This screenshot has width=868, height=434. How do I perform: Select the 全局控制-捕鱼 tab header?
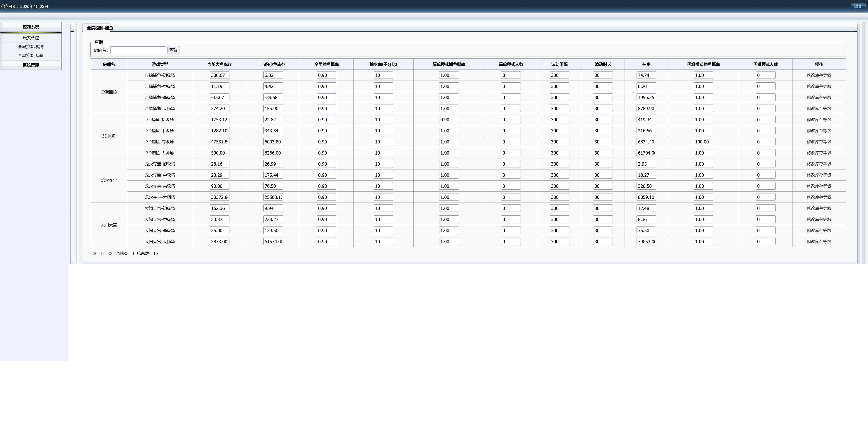pos(100,28)
